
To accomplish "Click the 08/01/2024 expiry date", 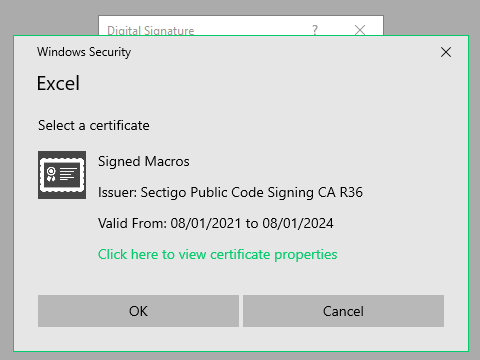I will click(298, 223).
